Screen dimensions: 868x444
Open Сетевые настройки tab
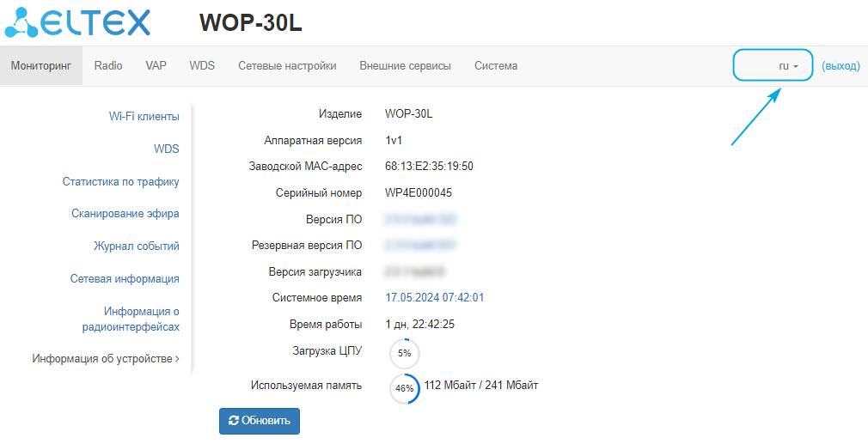pyautogui.click(x=287, y=66)
